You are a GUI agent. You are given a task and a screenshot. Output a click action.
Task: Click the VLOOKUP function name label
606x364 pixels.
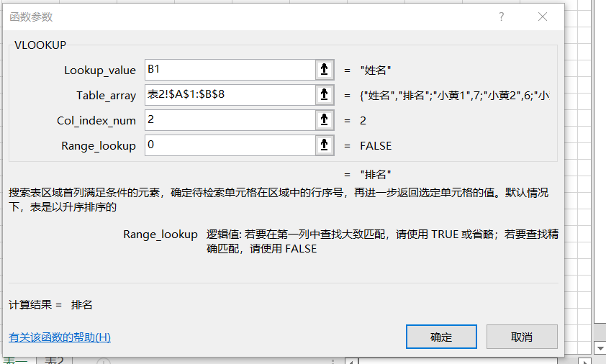(40, 45)
